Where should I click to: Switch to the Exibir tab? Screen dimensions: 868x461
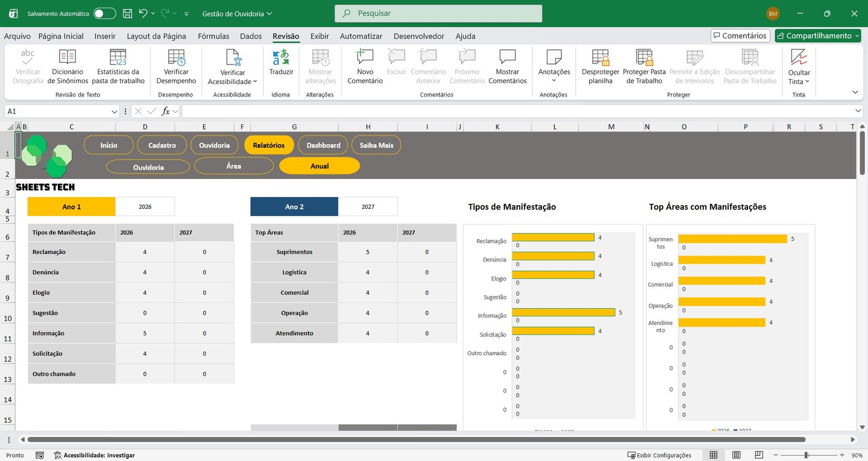(320, 36)
